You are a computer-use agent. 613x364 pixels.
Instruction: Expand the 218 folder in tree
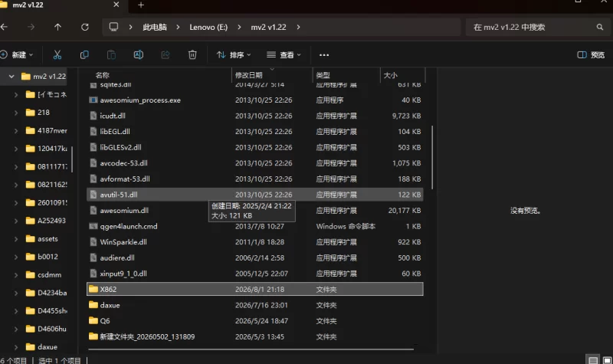point(16,113)
